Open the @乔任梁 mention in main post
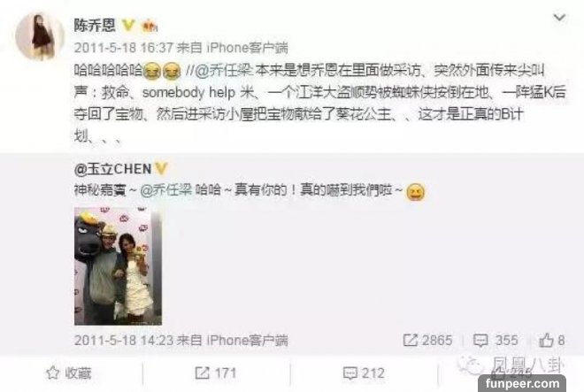The height and width of the screenshot is (392, 584). pyautogui.click(x=224, y=70)
